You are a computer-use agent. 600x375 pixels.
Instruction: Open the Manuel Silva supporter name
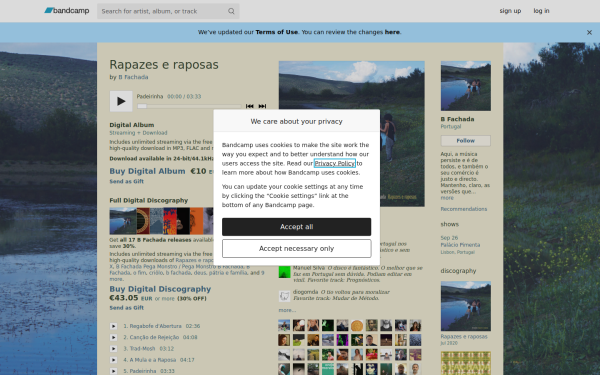[309, 268]
